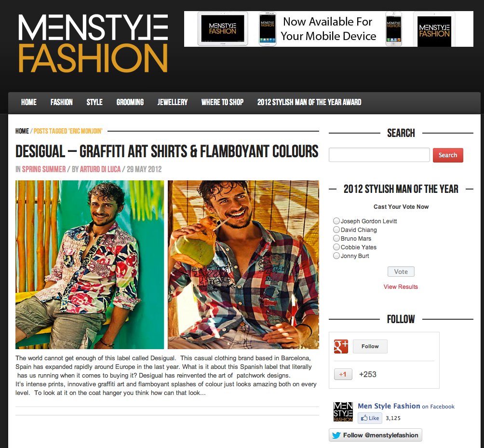Click author link Arturo Di Luca
This screenshot has width=484, height=448.
click(x=100, y=169)
